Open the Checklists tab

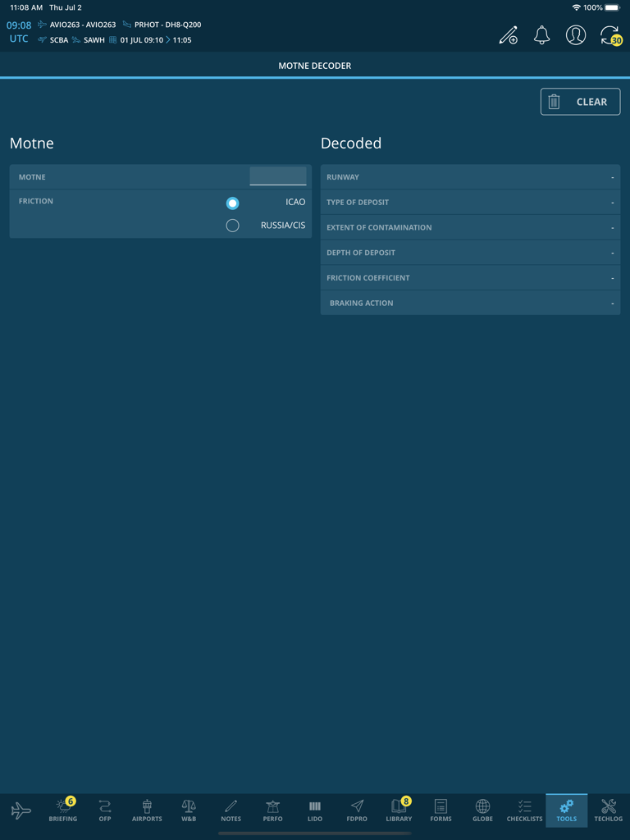coord(524,810)
